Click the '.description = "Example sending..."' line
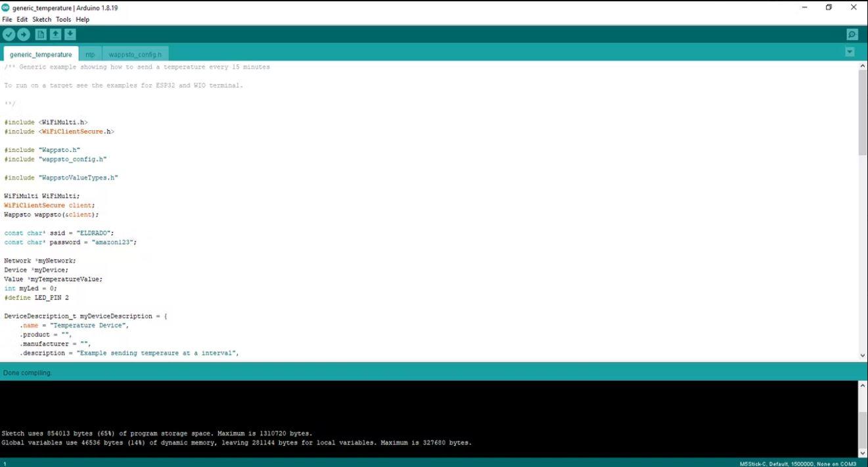Image resolution: width=868 pixels, height=467 pixels. (x=129, y=353)
